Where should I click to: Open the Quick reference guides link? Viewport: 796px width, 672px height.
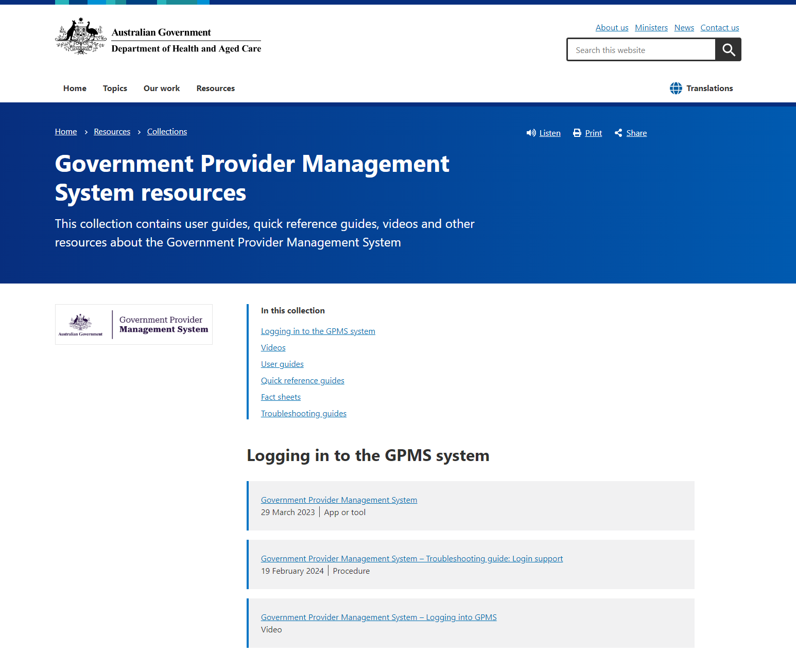302,380
